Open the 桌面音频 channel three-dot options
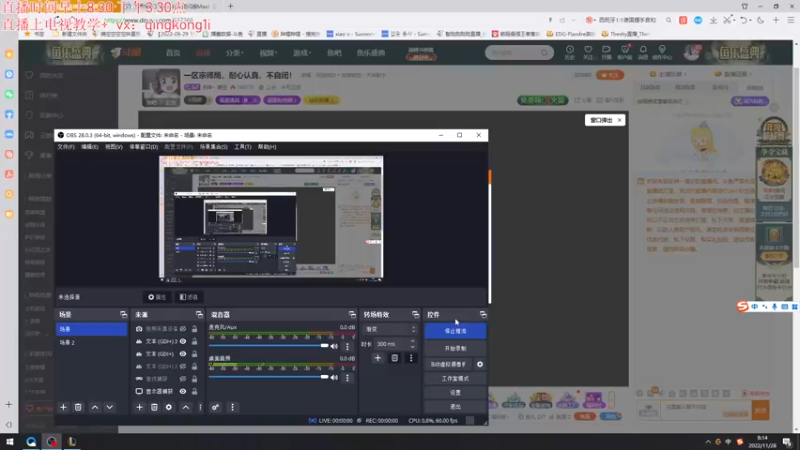Viewport: 800px width, 450px height. [x=347, y=378]
